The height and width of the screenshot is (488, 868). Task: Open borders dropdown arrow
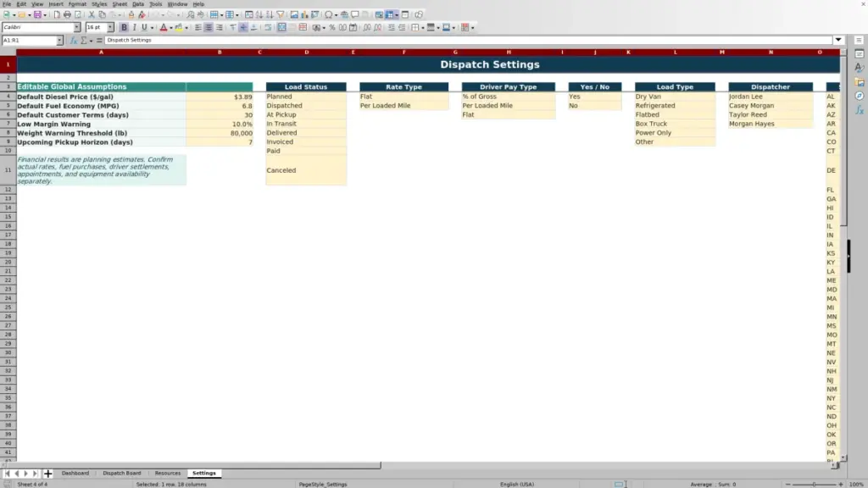click(423, 28)
